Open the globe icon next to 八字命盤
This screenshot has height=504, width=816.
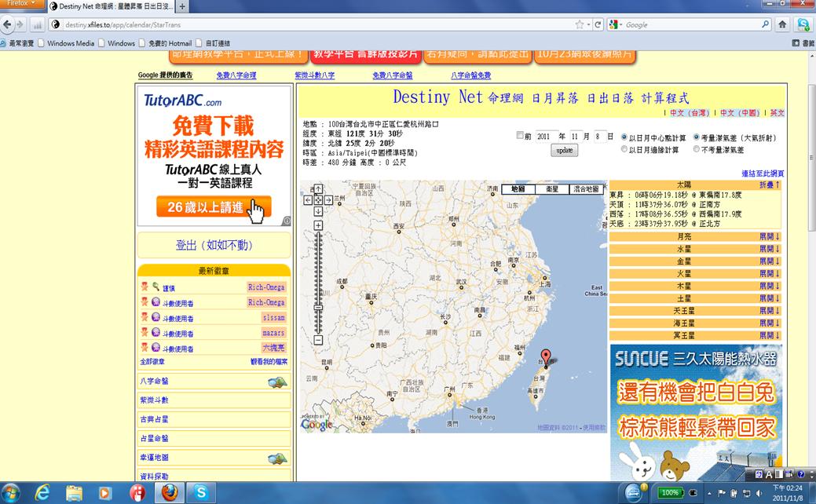pos(276,382)
